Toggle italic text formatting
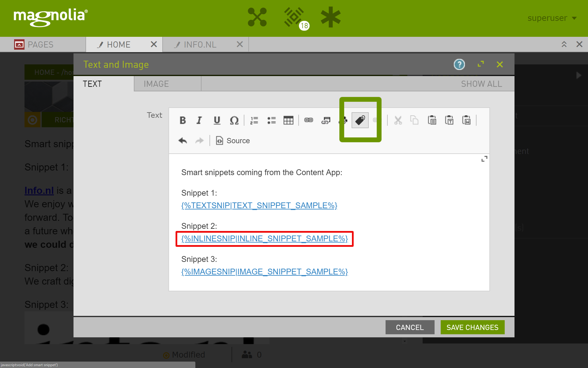This screenshot has height=368, width=588. [199, 120]
